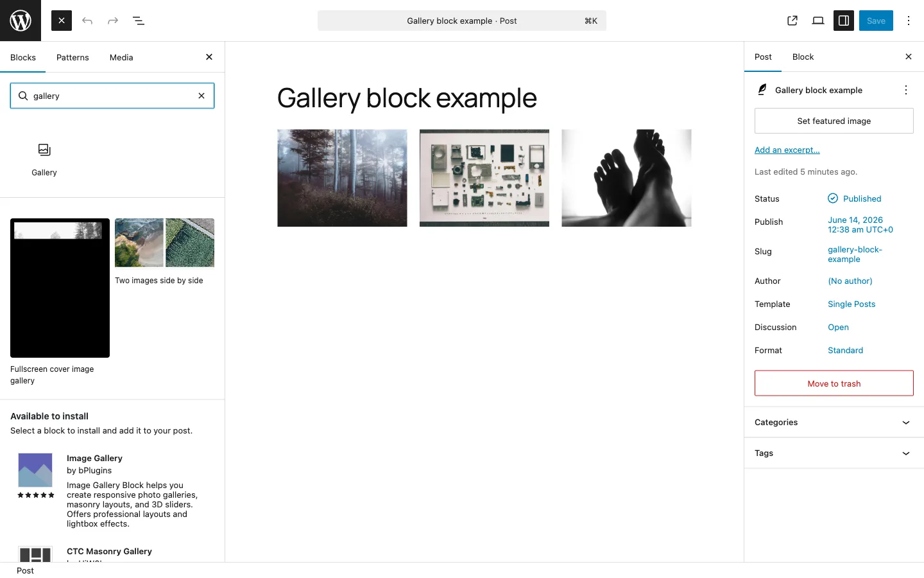Close the block inserter toggle button
Screen dimensions: 924x578
pyautogui.click(x=62, y=21)
